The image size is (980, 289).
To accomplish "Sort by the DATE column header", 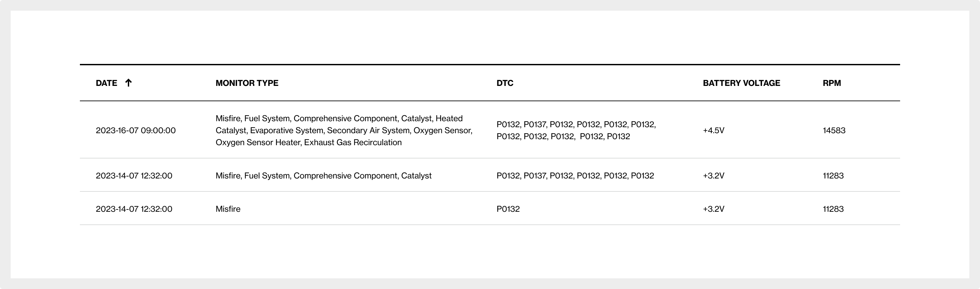I will pos(107,83).
